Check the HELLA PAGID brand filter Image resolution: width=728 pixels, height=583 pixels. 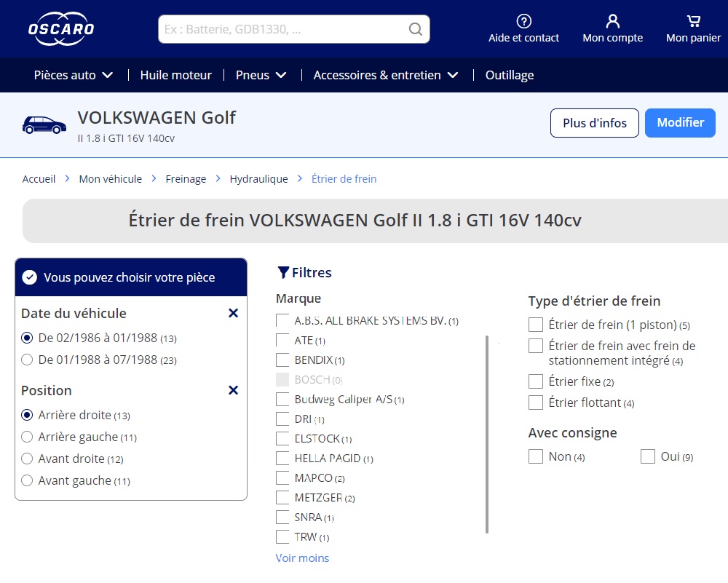point(282,459)
